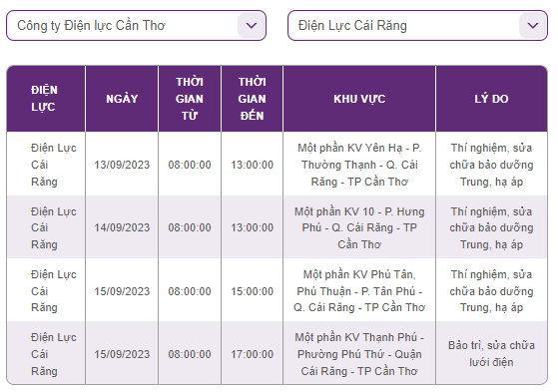This screenshot has width=558, height=392.
Task: Click chevron arrow of Điện Lực Cái Răng selector
Action: pyautogui.click(x=533, y=25)
